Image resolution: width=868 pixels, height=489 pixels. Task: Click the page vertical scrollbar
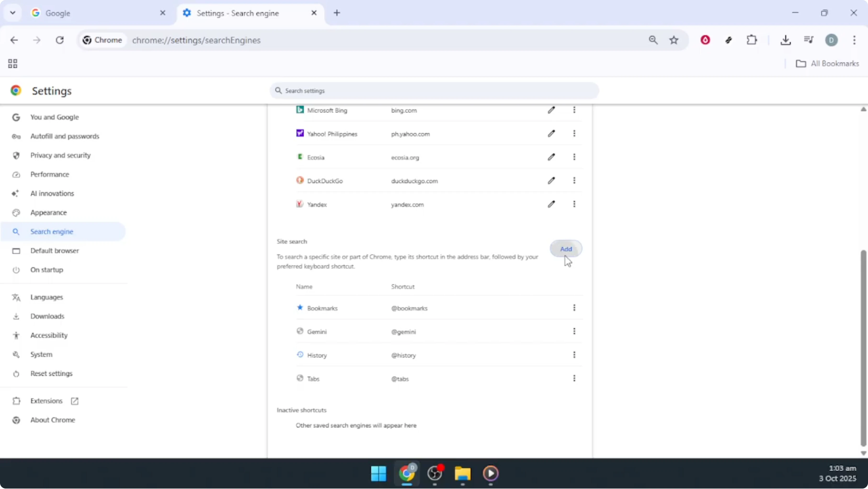(864, 348)
